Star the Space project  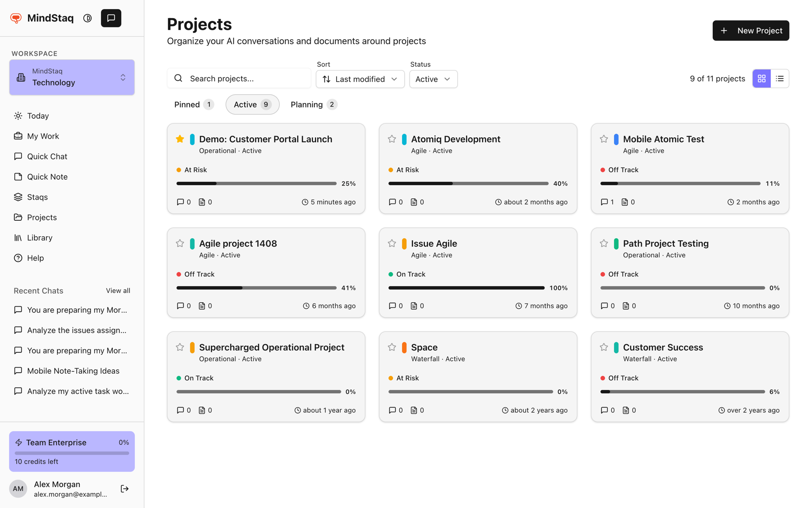[x=392, y=347]
